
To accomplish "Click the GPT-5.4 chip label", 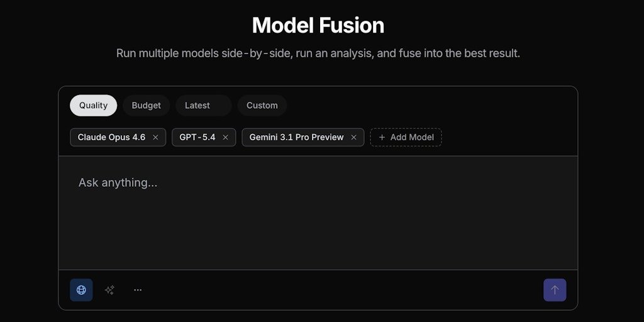I will [197, 137].
